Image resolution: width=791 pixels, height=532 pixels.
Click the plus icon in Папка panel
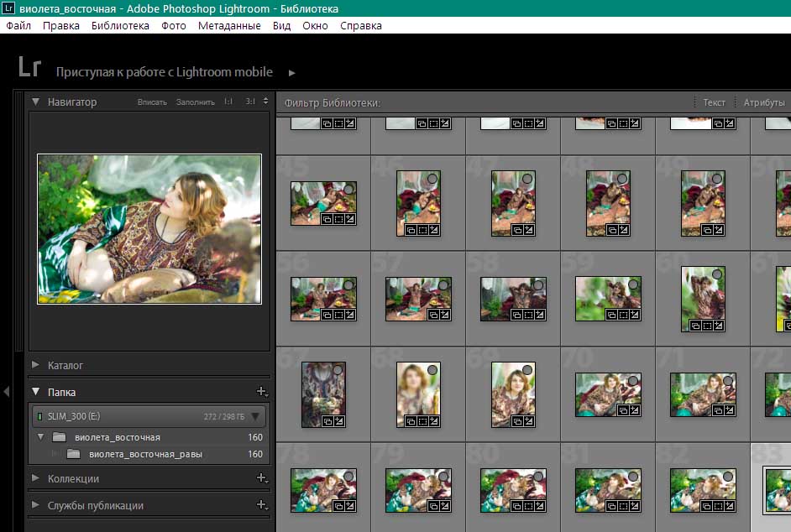261,392
